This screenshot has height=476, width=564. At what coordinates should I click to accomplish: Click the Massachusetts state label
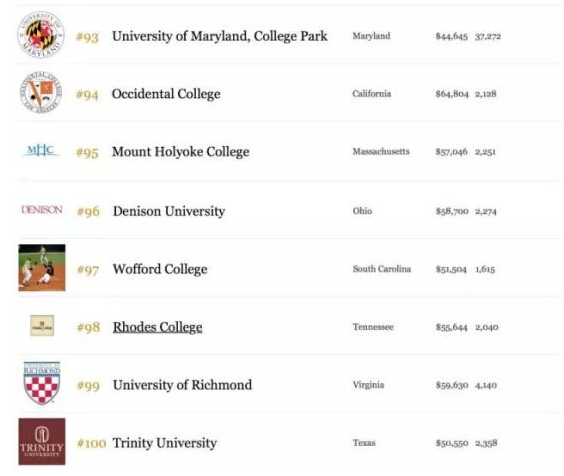(381, 151)
